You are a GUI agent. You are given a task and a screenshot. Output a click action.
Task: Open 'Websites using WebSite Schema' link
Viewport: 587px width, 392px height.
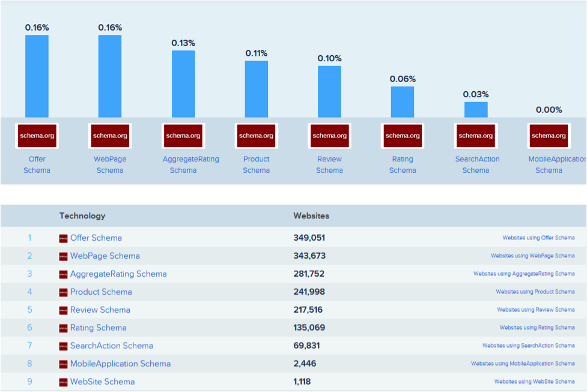click(x=534, y=382)
